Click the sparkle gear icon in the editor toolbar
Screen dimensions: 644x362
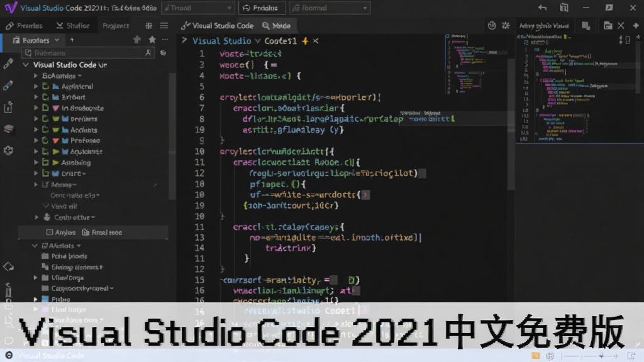pos(506,25)
